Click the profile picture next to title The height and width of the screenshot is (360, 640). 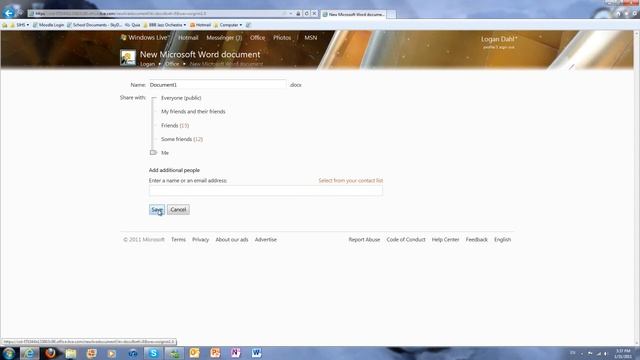click(128, 58)
